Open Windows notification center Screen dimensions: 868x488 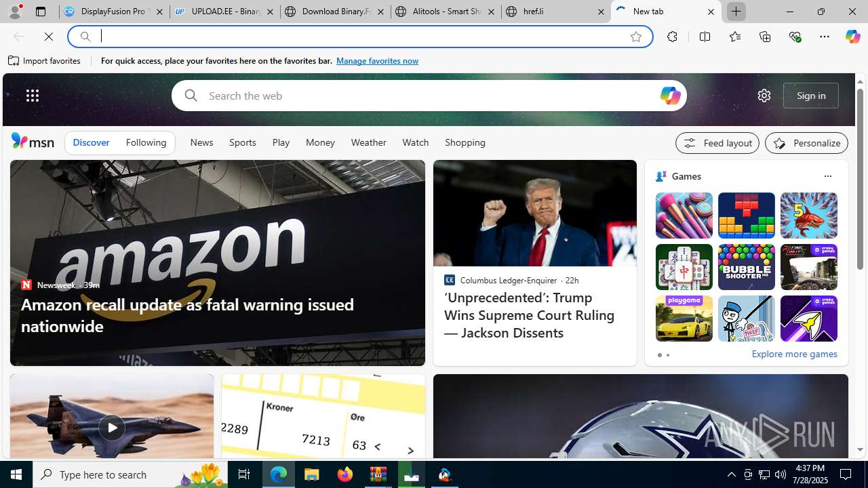click(x=846, y=474)
